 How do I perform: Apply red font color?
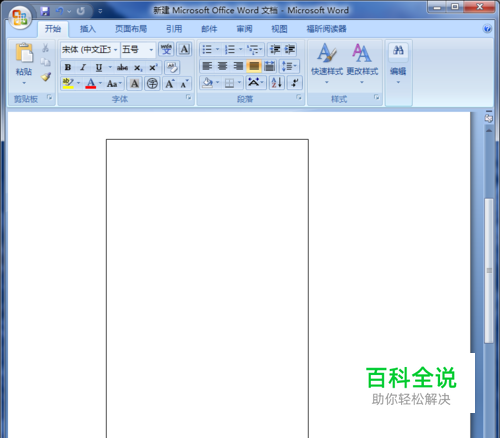point(91,83)
